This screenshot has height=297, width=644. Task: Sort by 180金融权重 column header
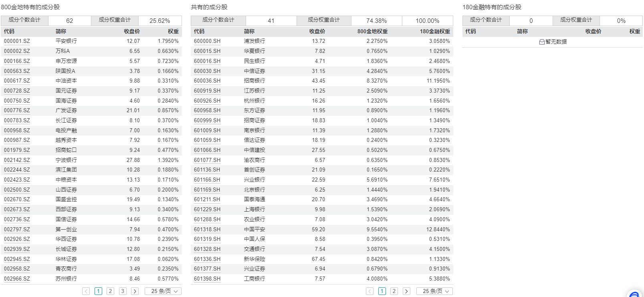click(x=435, y=31)
